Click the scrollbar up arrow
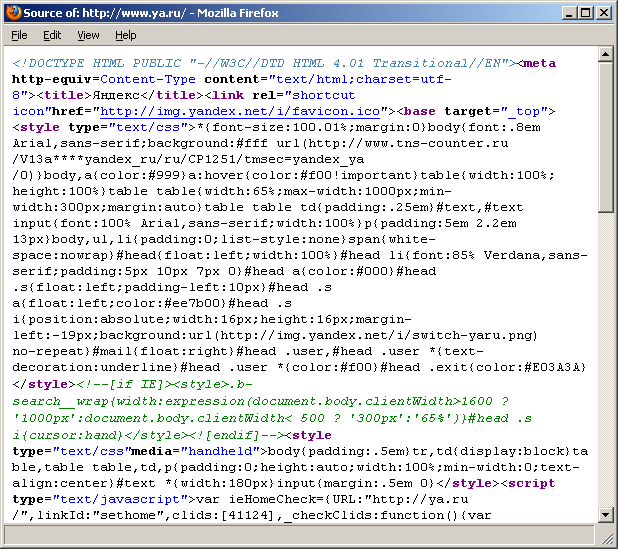Screen dimensions: 618x549 605,54
